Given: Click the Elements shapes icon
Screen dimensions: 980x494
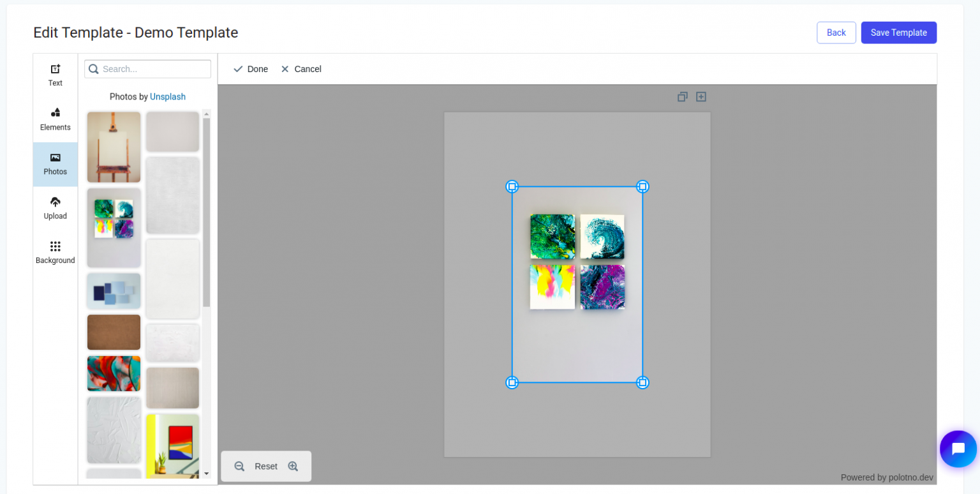Looking at the screenshot, I should [x=56, y=113].
